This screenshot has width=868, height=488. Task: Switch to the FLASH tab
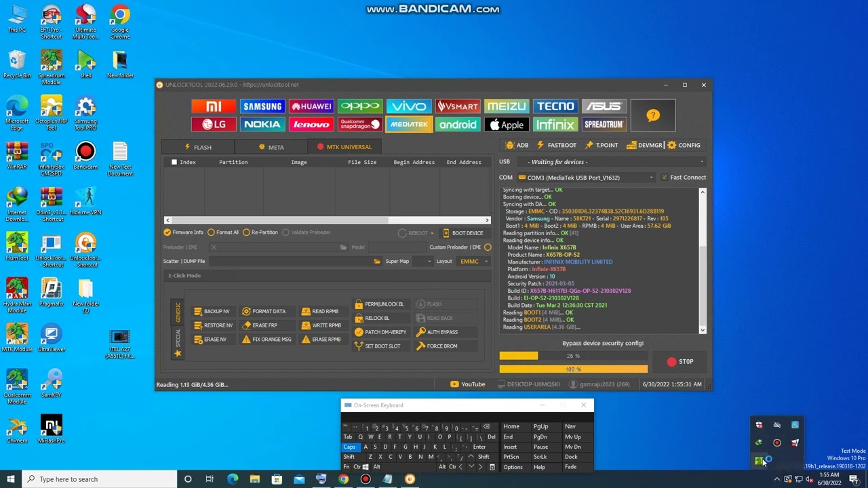198,147
